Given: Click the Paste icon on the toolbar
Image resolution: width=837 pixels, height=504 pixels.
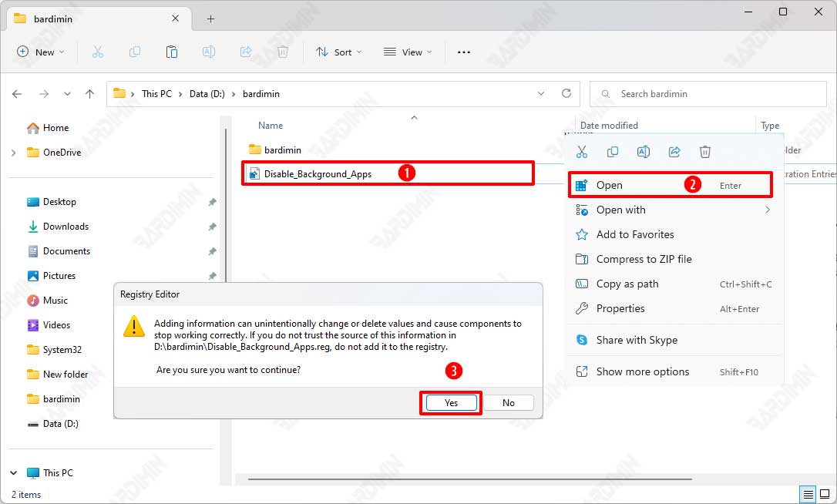Looking at the screenshot, I should click(171, 52).
